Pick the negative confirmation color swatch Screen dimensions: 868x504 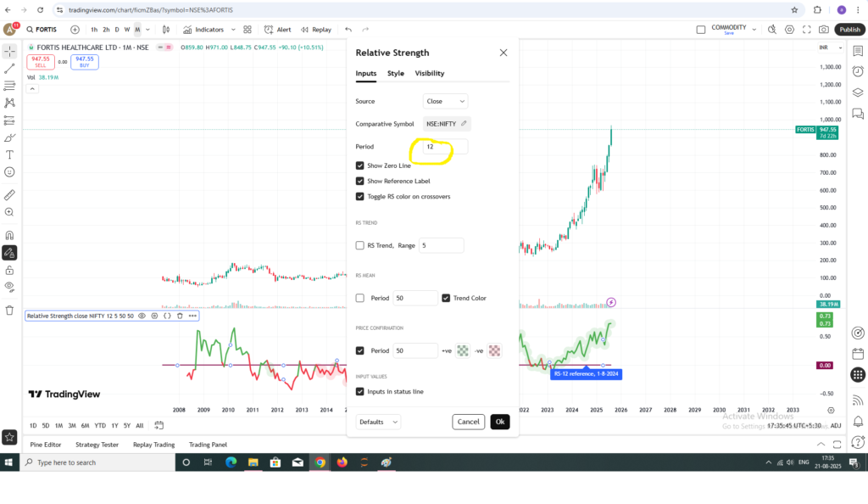[494, 350]
